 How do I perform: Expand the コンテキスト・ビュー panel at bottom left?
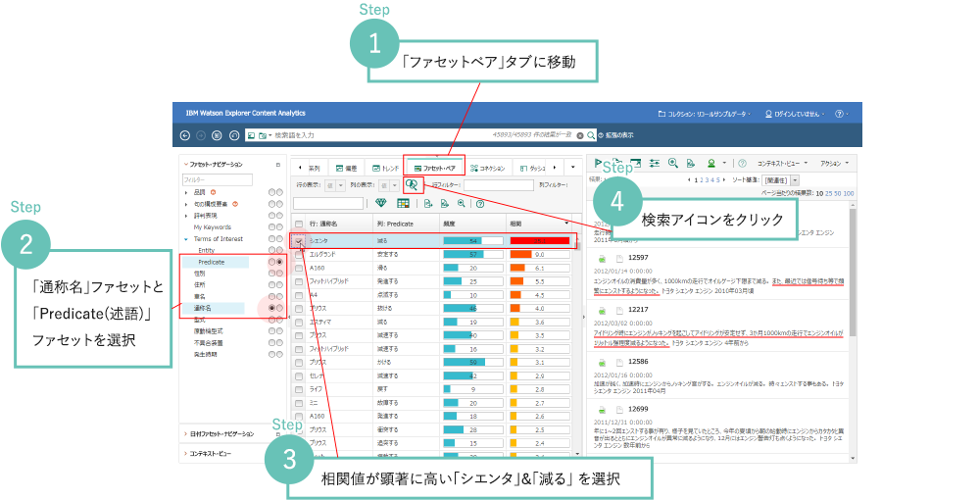pyautogui.click(x=185, y=453)
